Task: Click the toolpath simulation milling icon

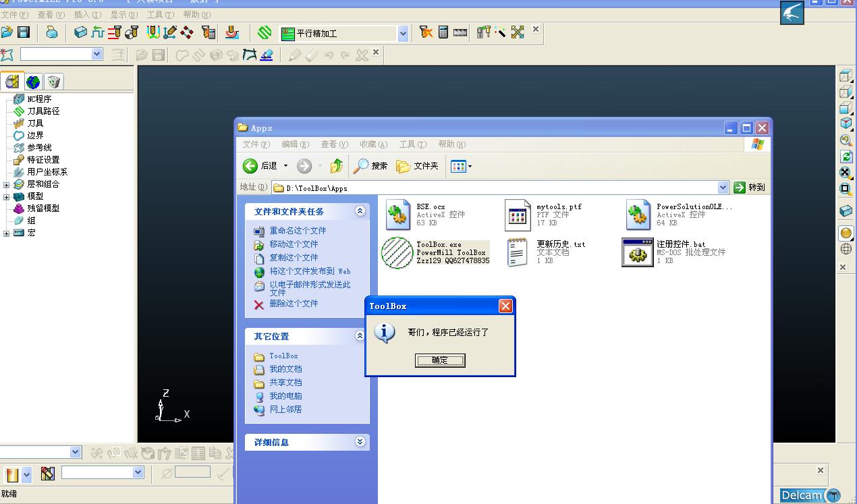Action: [x=231, y=32]
